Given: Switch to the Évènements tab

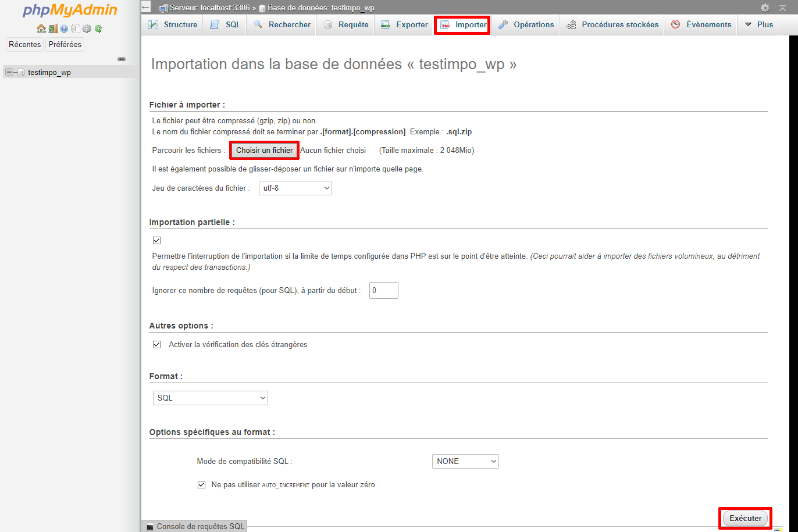Looking at the screenshot, I should tap(701, 25).
